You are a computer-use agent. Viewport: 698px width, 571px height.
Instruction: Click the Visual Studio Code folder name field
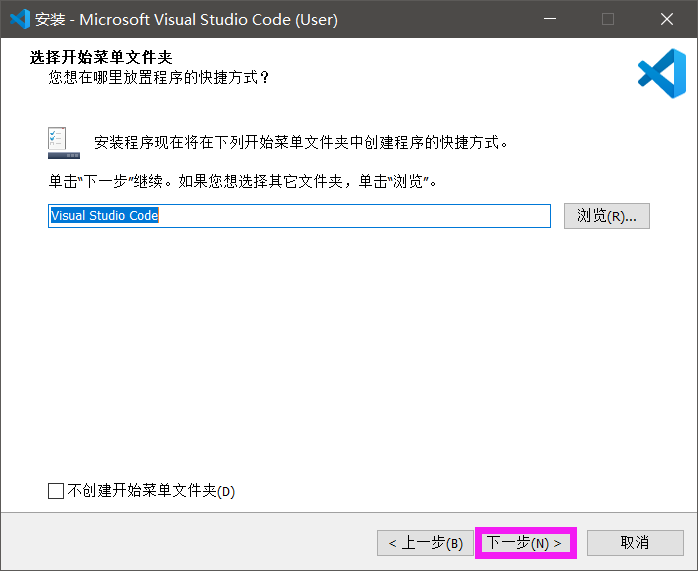point(299,216)
